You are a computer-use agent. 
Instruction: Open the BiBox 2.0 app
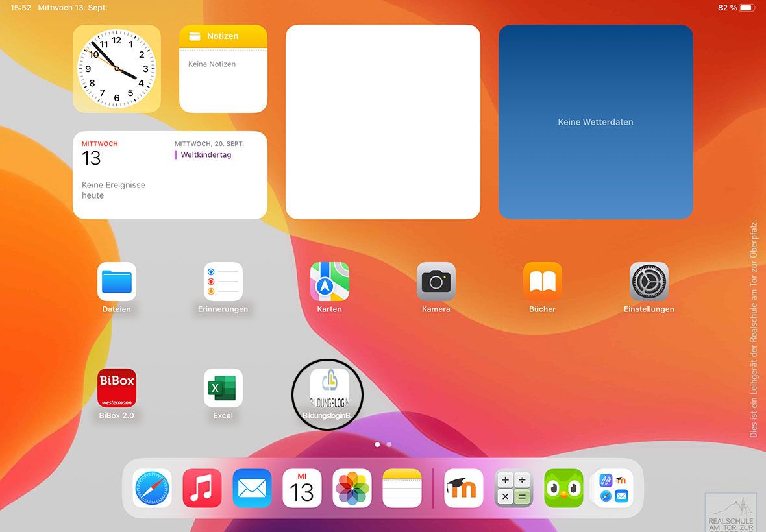point(117,388)
